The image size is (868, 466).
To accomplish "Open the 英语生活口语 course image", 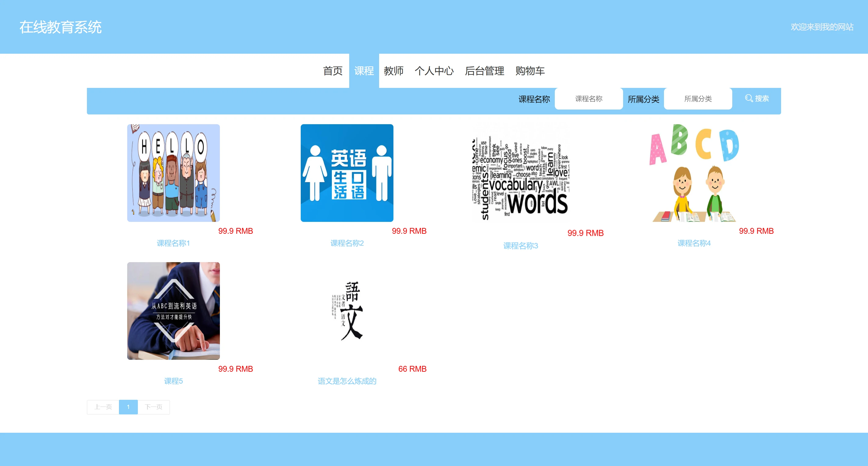I will click(347, 173).
